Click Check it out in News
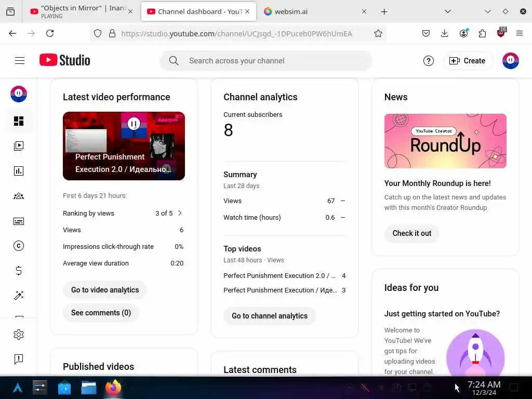532x399 pixels. click(x=412, y=233)
